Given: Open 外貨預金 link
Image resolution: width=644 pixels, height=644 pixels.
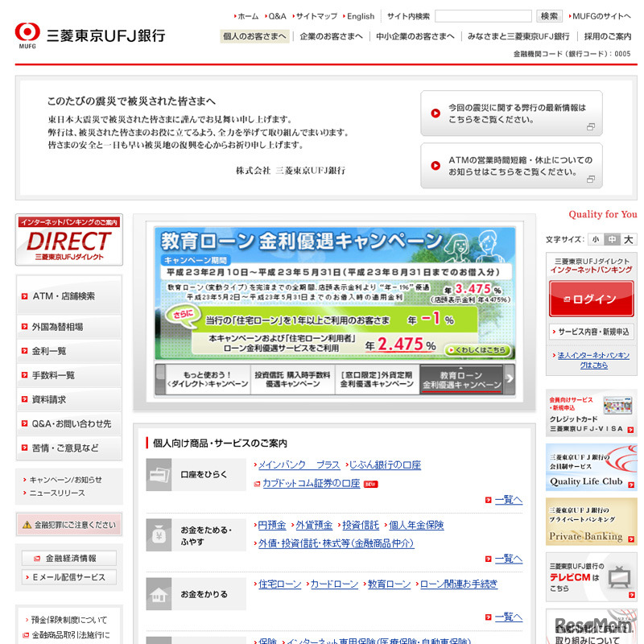Looking at the screenshot, I should pyautogui.click(x=314, y=525).
